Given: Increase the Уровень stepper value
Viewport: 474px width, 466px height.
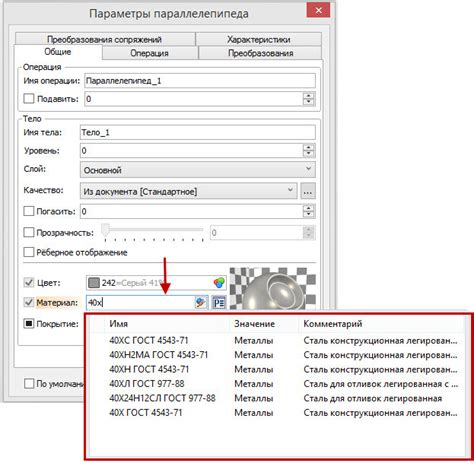Looking at the screenshot, I should point(309,147).
